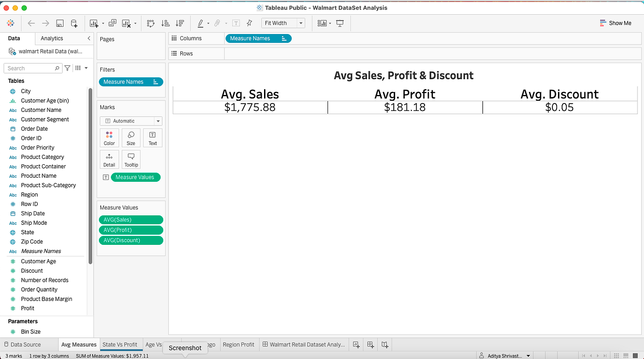The image size is (644, 359).
Task: Select the Highlight tool in the toolbar
Action: tap(201, 23)
